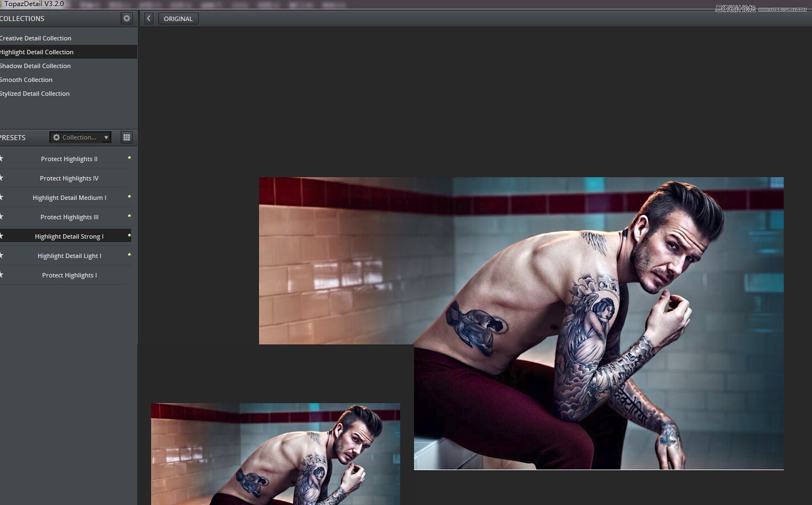This screenshot has height=505, width=812.
Task: Open the Collections settings gear
Action: 127,18
